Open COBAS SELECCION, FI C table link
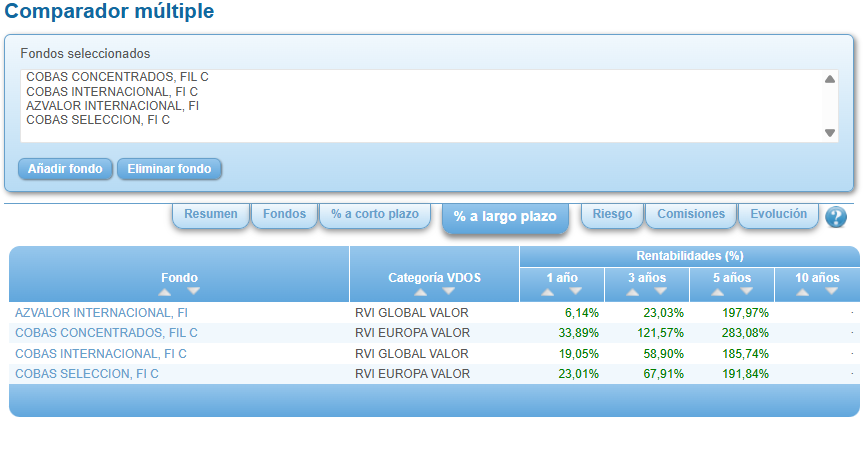Image resolution: width=865 pixels, height=456 pixels. point(86,374)
